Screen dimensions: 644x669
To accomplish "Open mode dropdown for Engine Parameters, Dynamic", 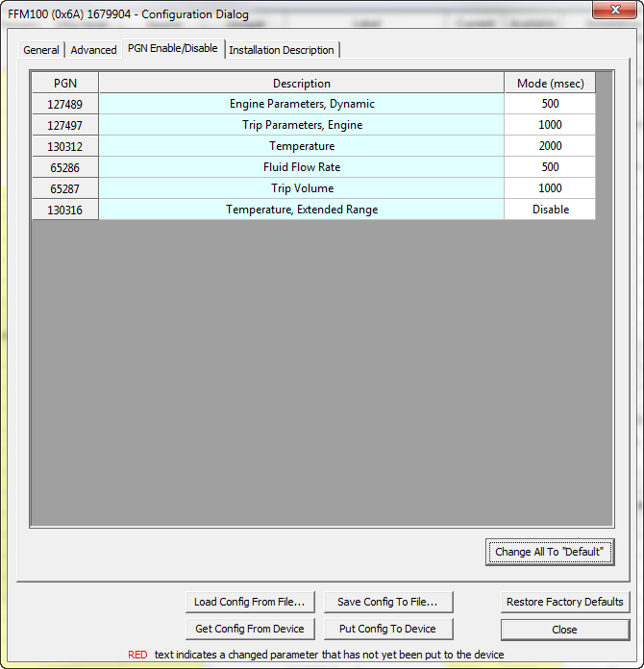I will coord(550,104).
